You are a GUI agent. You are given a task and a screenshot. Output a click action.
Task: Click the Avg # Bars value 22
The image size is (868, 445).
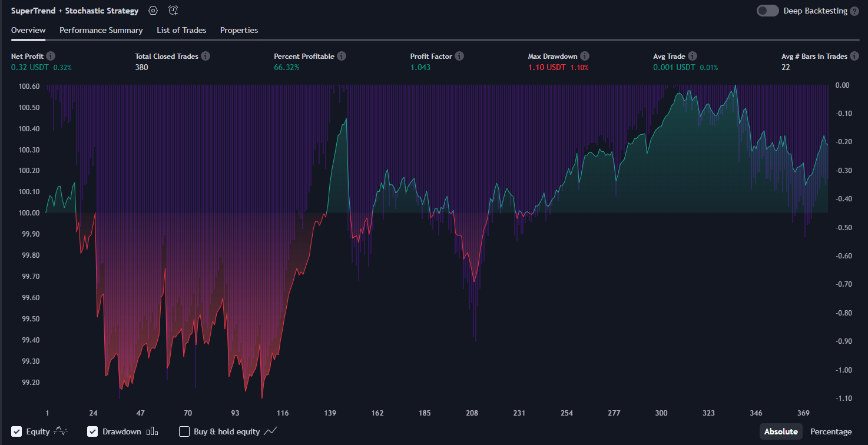point(786,67)
